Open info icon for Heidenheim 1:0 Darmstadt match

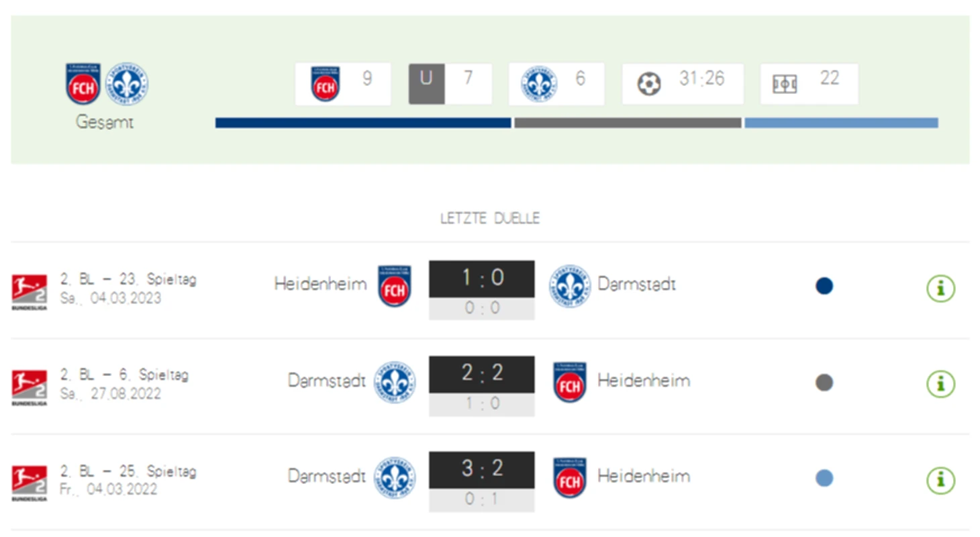coord(940,289)
